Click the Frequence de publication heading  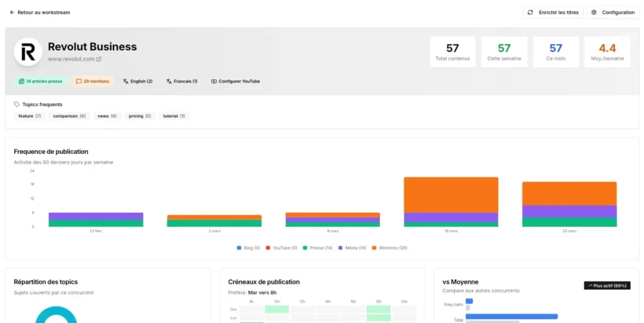coord(51,151)
